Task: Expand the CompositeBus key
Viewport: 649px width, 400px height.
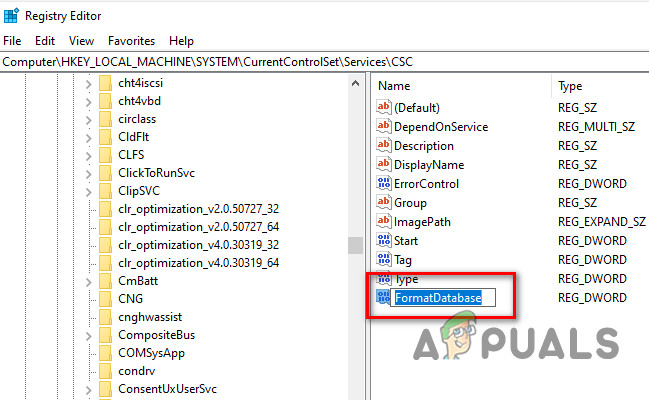Action: (x=88, y=335)
